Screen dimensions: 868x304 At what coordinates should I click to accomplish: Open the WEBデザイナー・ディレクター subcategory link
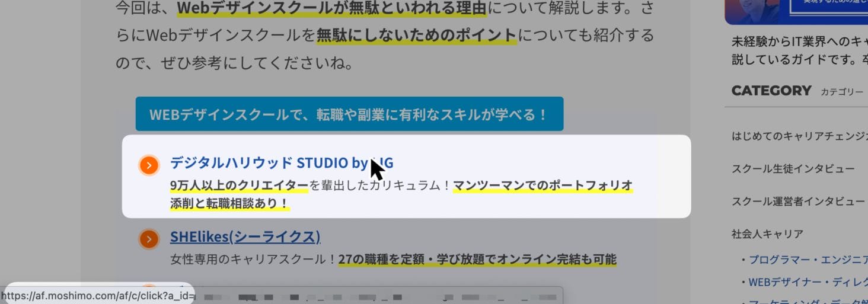808,282
